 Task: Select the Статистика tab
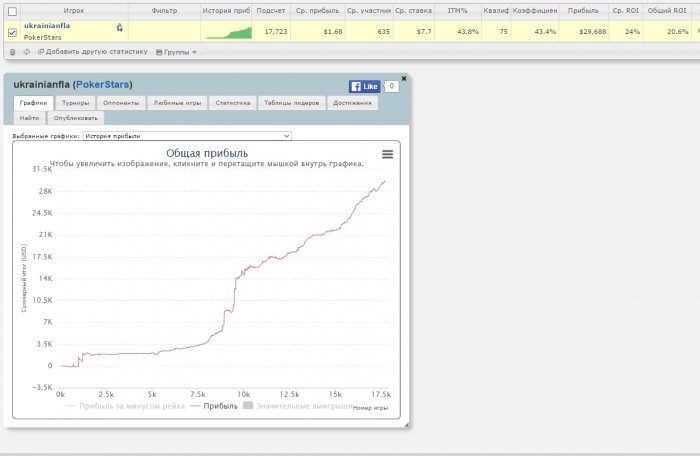(x=233, y=103)
